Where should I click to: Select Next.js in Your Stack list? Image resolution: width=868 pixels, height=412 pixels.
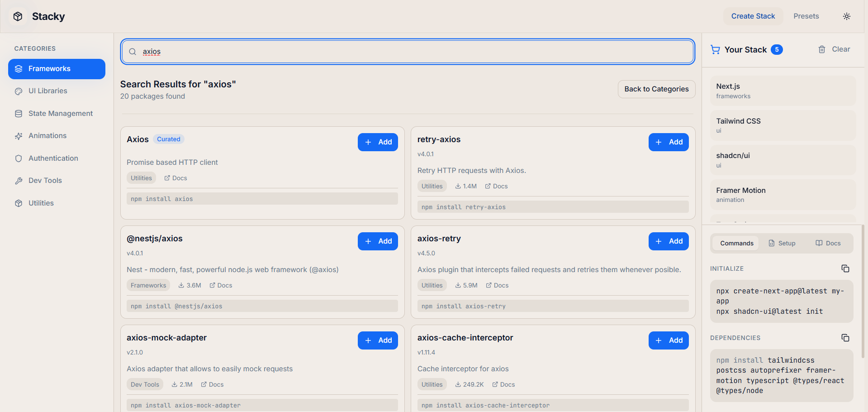pos(783,91)
